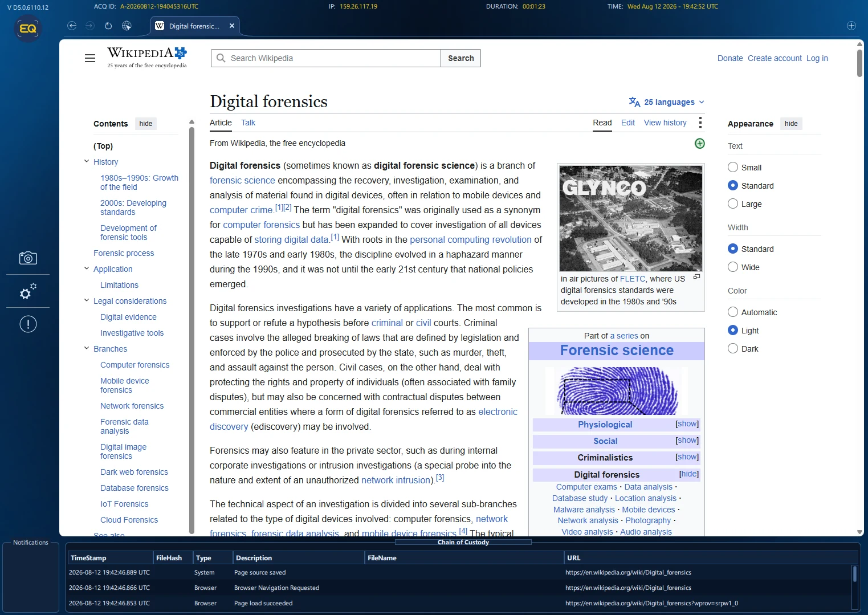This screenshot has height=615, width=868.
Task: Click the Wikipedia logo
Action: point(147,58)
